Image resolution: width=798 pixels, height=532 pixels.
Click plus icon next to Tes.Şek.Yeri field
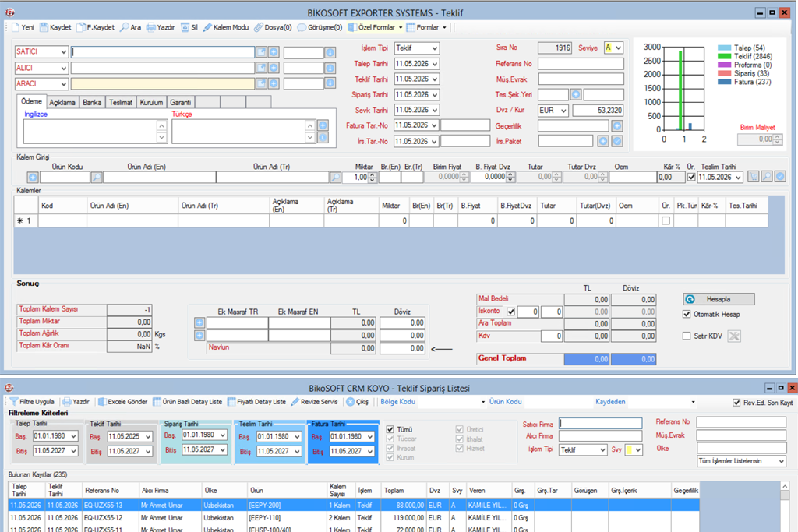[576, 94]
